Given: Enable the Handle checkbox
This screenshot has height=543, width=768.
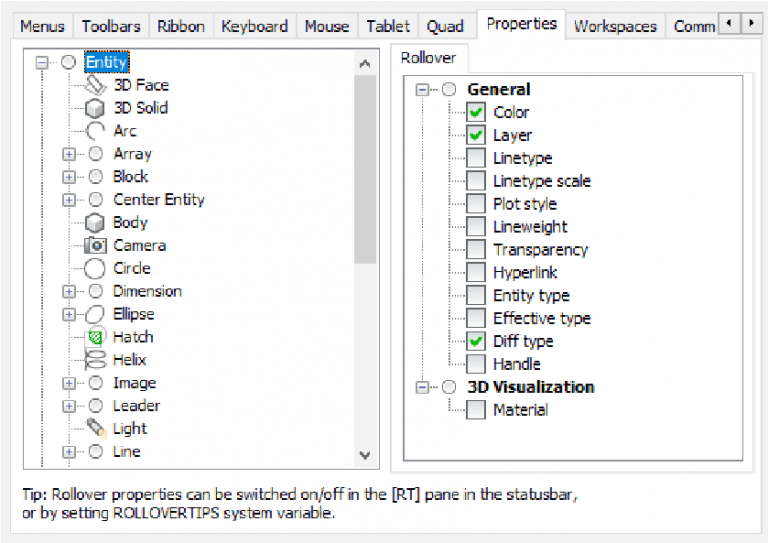Looking at the screenshot, I should (x=476, y=364).
